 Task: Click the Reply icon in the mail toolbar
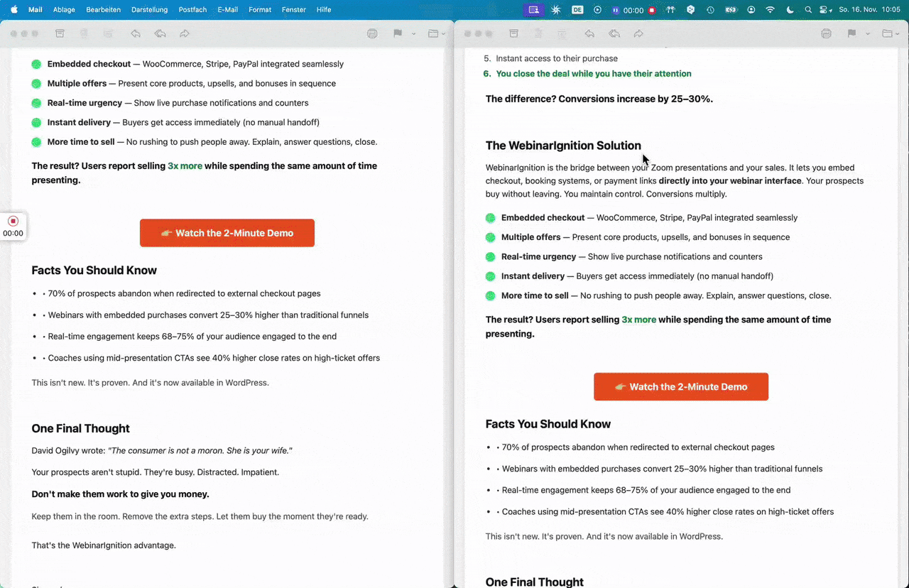click(135, 33)
